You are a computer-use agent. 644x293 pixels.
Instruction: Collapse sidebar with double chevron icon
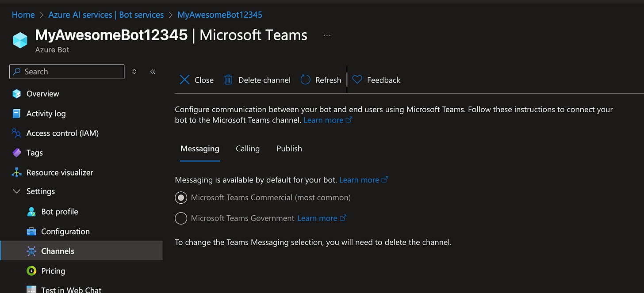click(x=153, y=72)
